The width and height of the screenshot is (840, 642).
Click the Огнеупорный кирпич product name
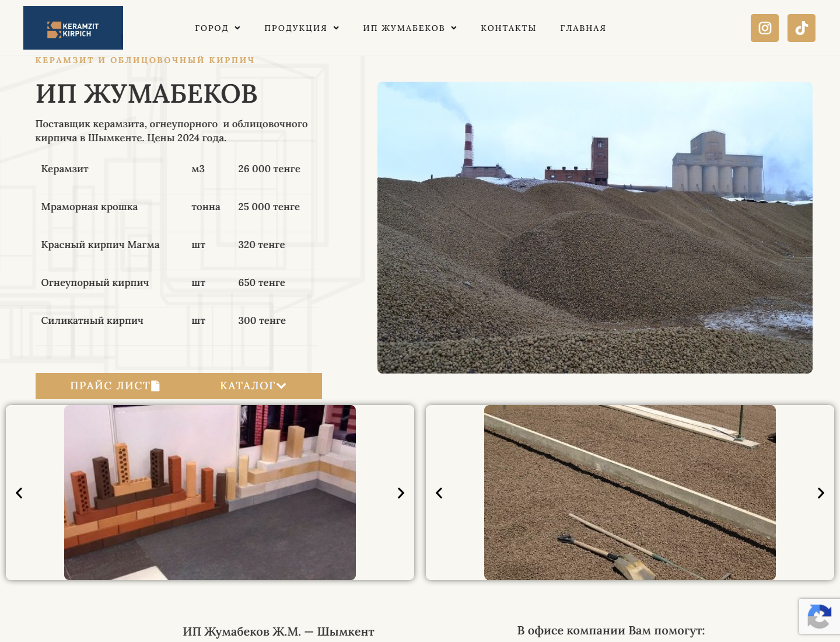click(x=95, y=282)
